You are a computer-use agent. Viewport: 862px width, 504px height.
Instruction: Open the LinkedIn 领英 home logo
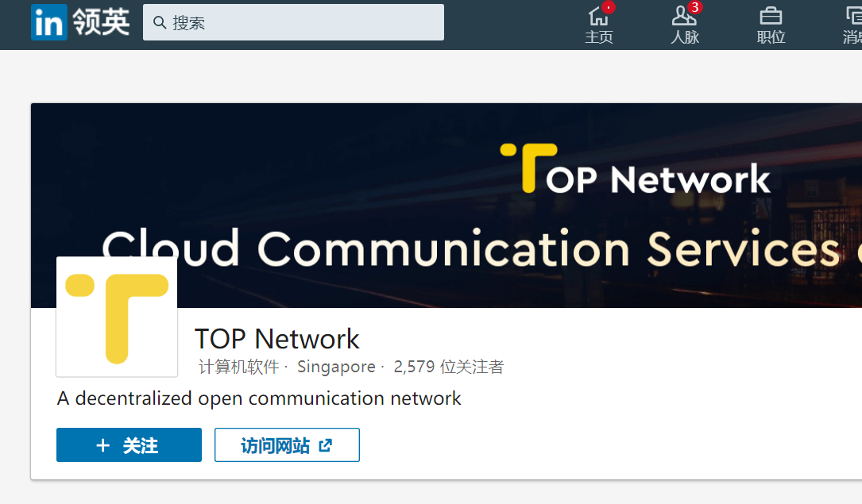[80, 22]
